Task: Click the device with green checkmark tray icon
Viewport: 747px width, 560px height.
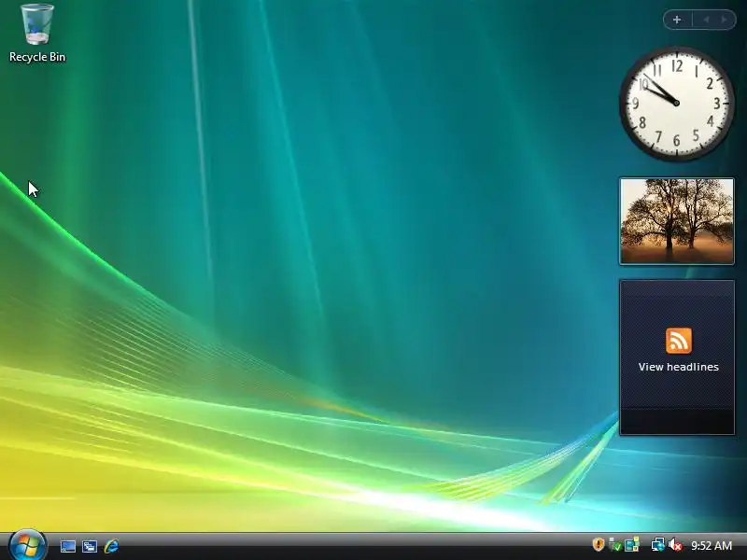Action: (615, 544)
